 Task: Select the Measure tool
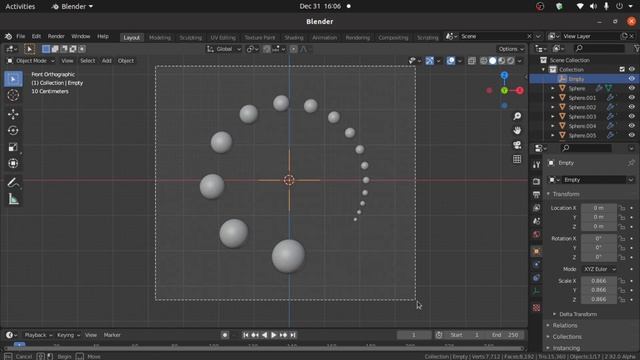[13, 199]
